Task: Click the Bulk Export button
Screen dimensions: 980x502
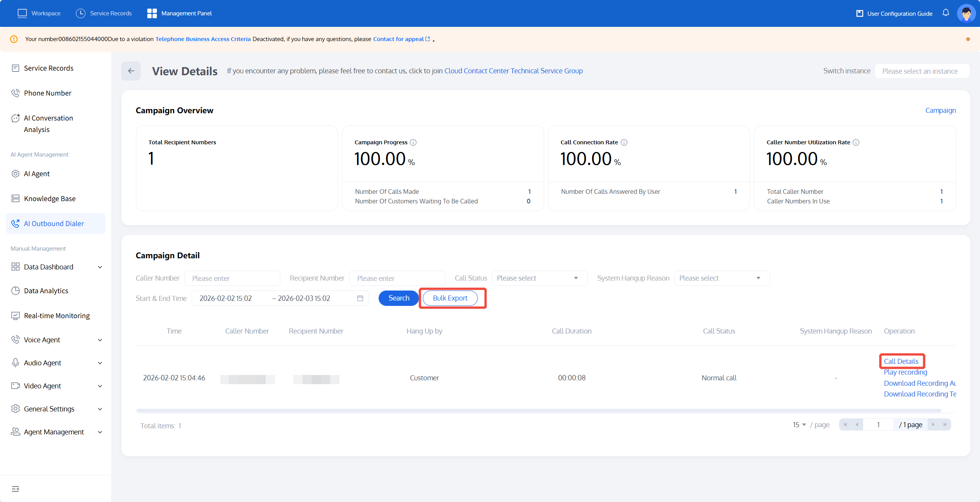Action: (x=450, y=298)
